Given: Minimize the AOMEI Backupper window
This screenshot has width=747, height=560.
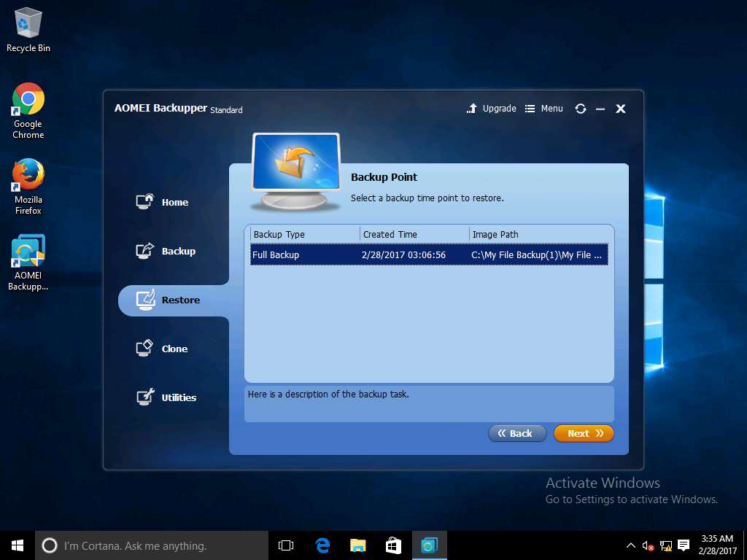Looking at the screenshot, I should tap(600, 109).
